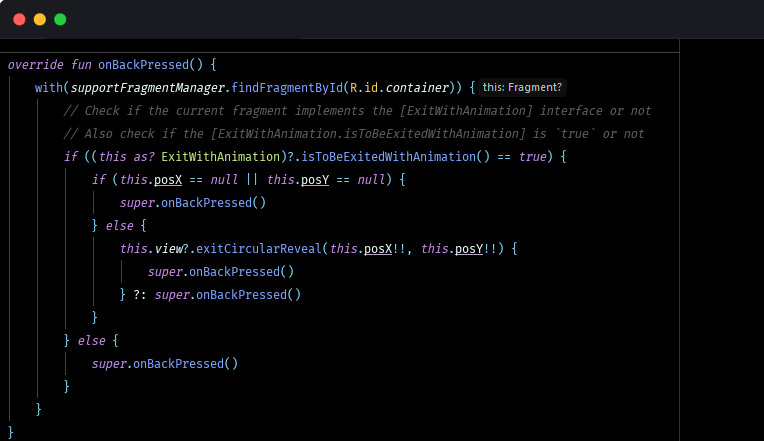764x441 pixels.
Task: Click posX in the null check line
Action: click(168, 180)
